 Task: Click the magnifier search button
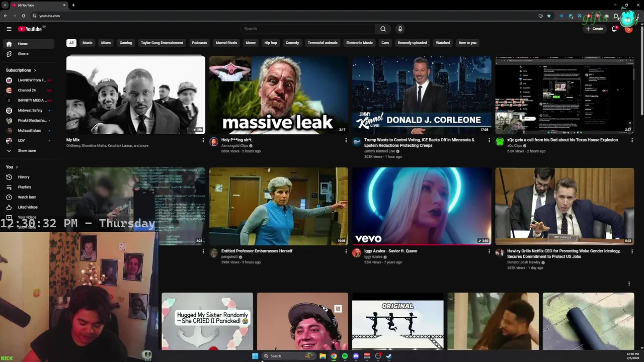[x=383, y=29]
